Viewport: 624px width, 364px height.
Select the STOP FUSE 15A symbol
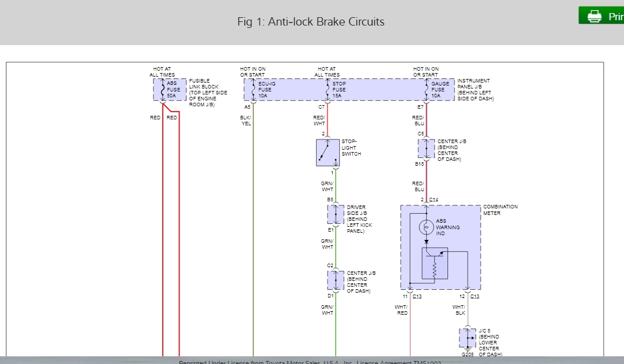point(327,89)
